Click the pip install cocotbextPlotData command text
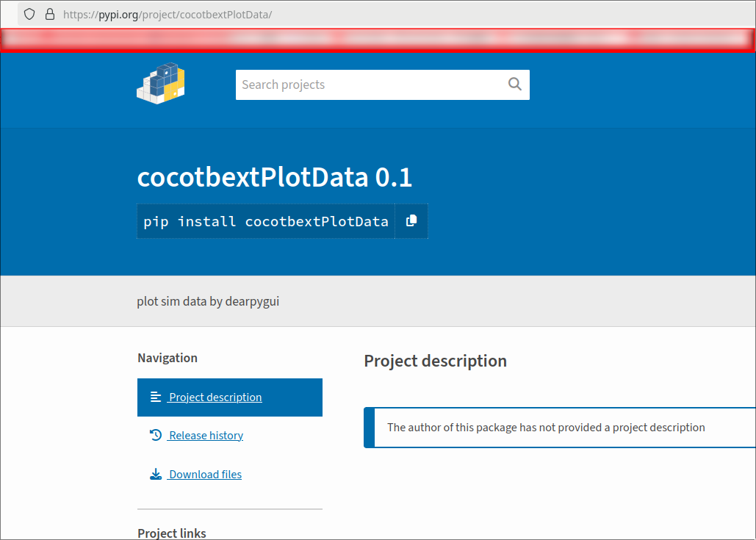 (266, 221)
